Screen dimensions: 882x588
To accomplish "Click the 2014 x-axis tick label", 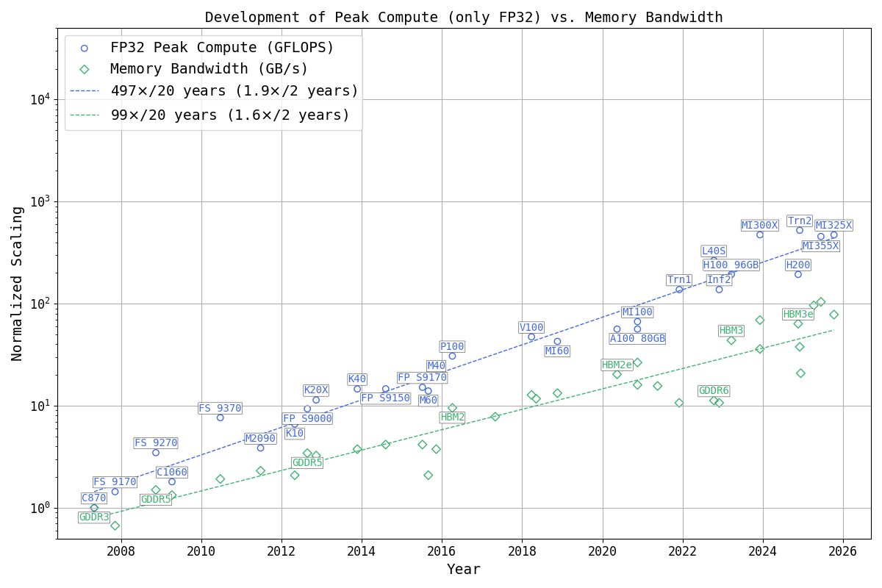I will click(362, 551).
